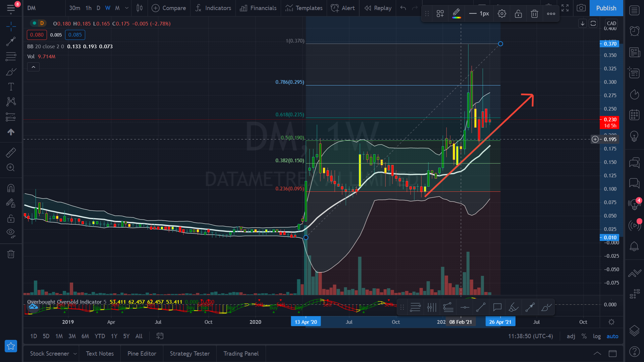Toggle magnet mode snapping
The height and width of the screenshot is (362, 644).
[11, 188]
